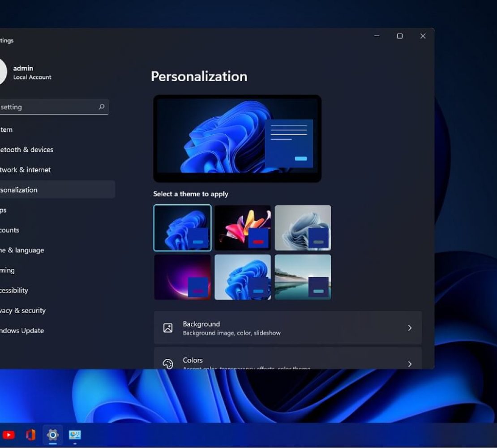Open the System settings category
This screenshot has height=448, width=497.
(x=6, y=129)
